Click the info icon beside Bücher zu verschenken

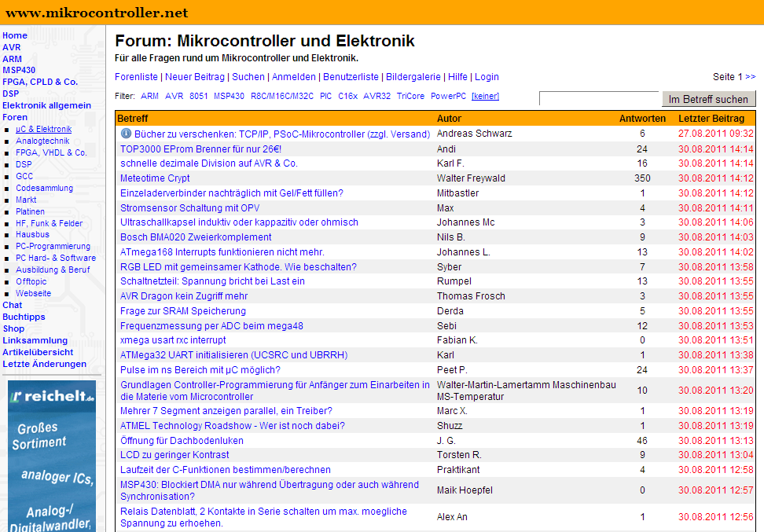point(126,133)
